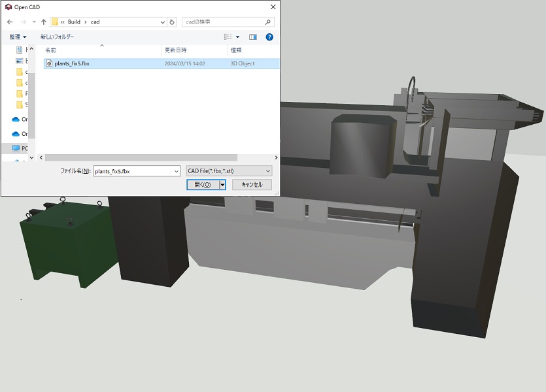Sort by the 更新日時 column header
Image resolution: width=546 pixels, height=392 pixels.
(x=175, y=50)
